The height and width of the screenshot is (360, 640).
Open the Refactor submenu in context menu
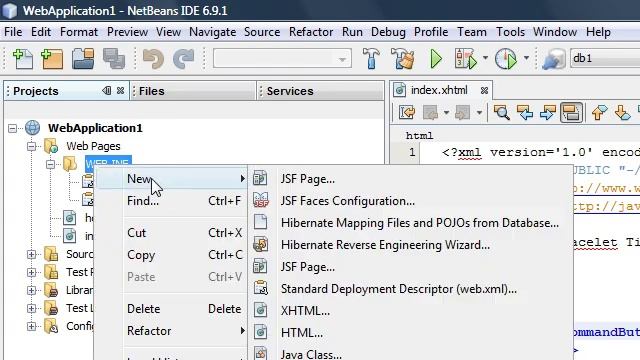(171, 331)
